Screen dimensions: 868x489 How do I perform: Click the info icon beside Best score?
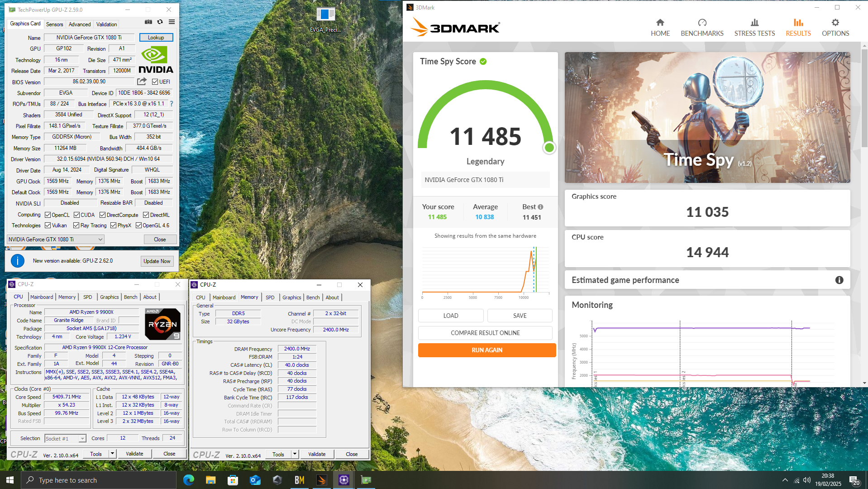540,207
